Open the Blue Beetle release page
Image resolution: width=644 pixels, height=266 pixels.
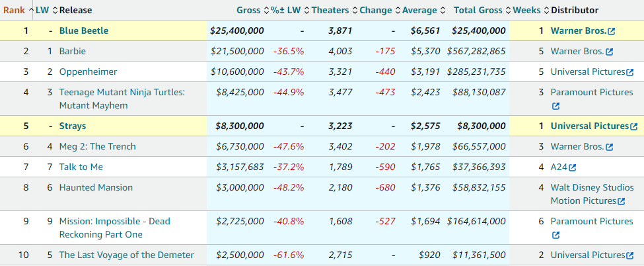click(84, 30)
